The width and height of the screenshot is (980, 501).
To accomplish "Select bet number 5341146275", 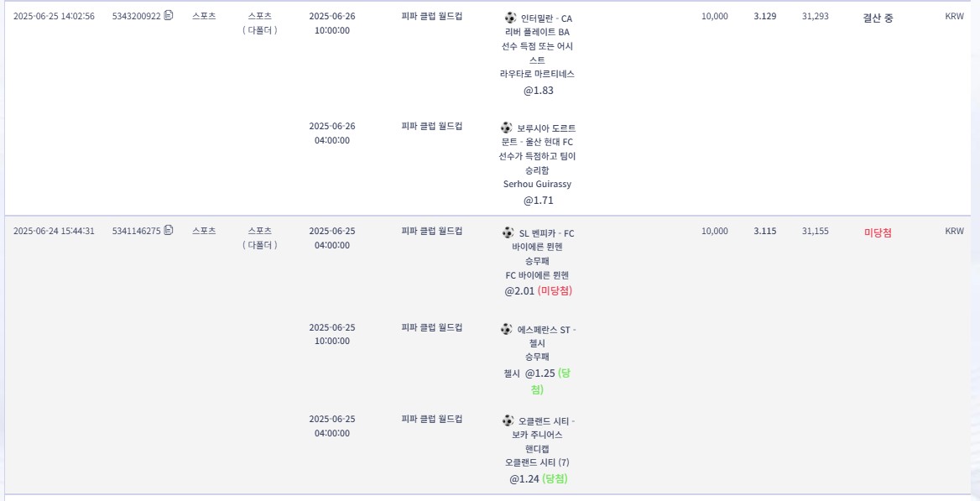I will coord(136,231).
